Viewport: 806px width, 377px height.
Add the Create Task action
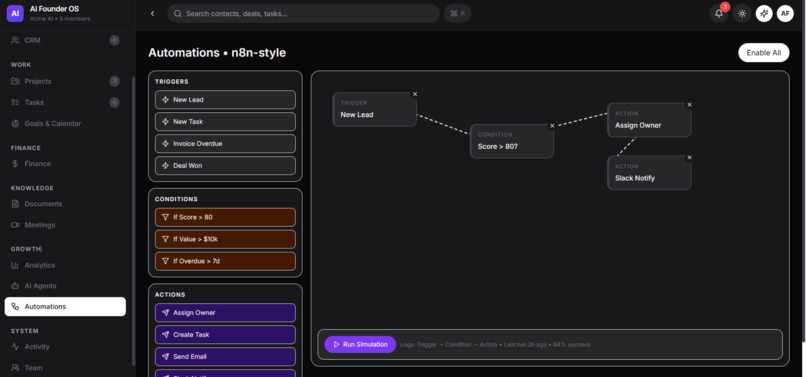225,335
